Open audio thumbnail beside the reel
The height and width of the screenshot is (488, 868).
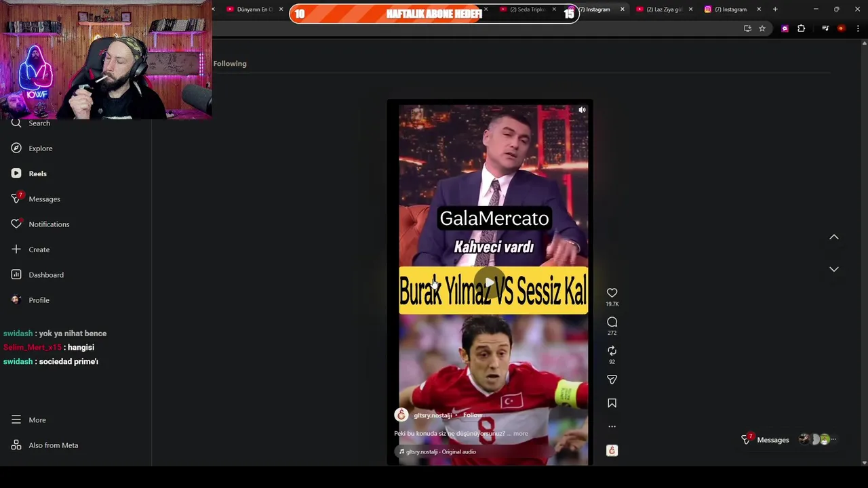tap(612, 451)
